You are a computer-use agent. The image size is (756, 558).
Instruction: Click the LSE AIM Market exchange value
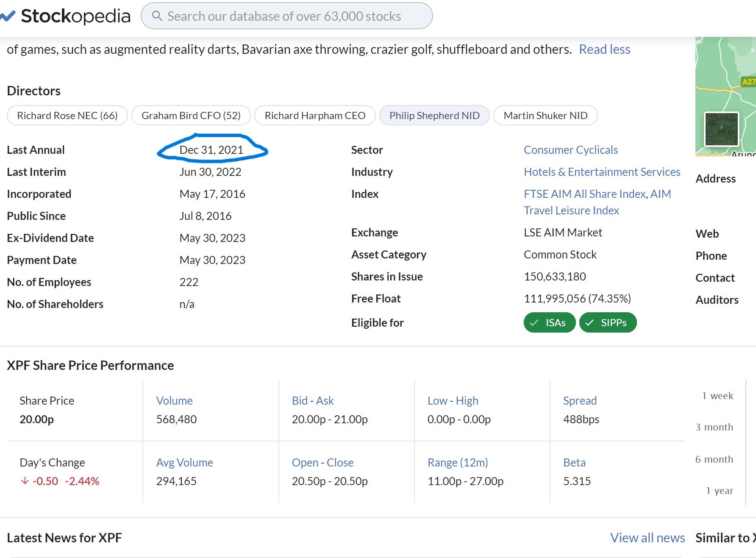tap(563, 232)
